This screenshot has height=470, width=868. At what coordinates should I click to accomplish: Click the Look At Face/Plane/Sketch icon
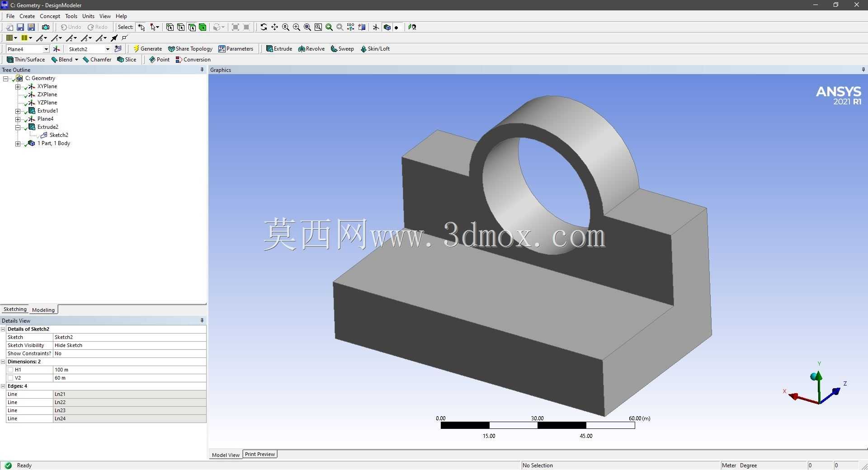coord(412,27)
